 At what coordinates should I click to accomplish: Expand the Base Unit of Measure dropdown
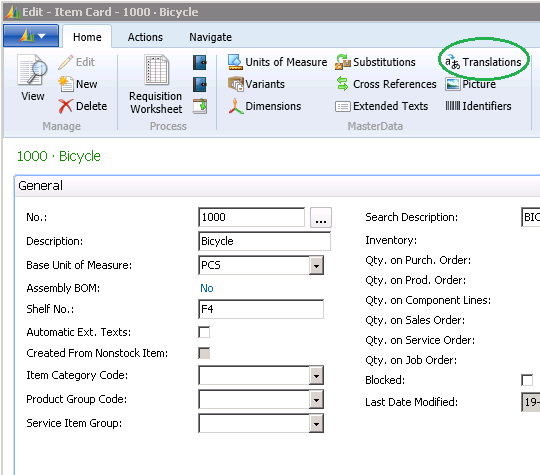click(316, 265)
